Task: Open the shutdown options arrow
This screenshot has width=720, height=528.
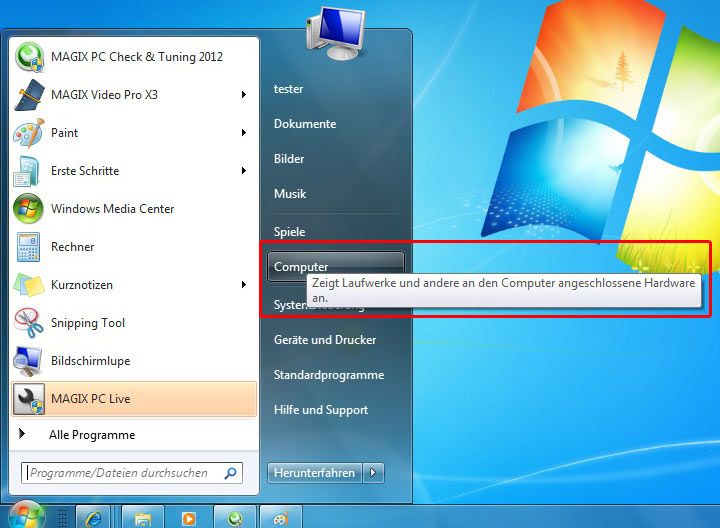Action: (x=373, y=472)
